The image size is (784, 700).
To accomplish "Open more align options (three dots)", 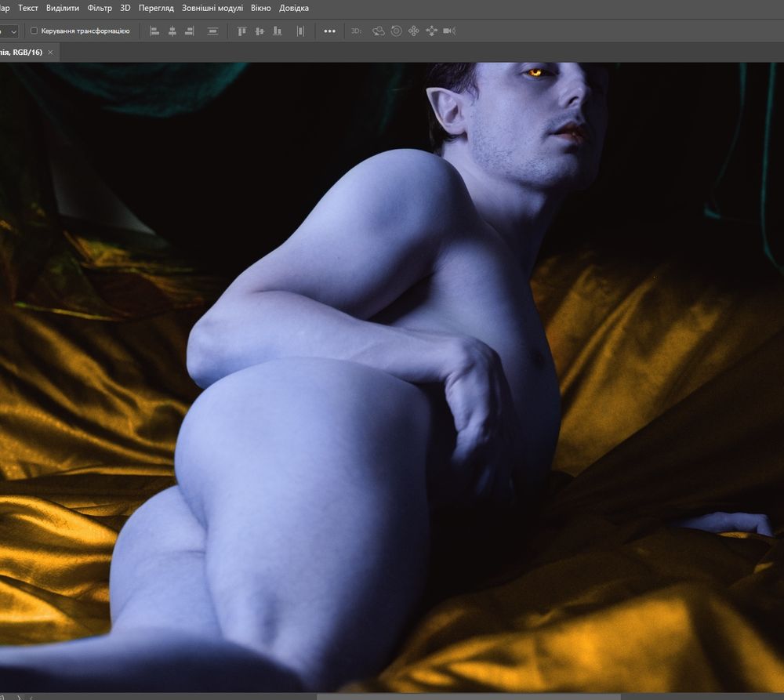I will (x=329, y=31).
